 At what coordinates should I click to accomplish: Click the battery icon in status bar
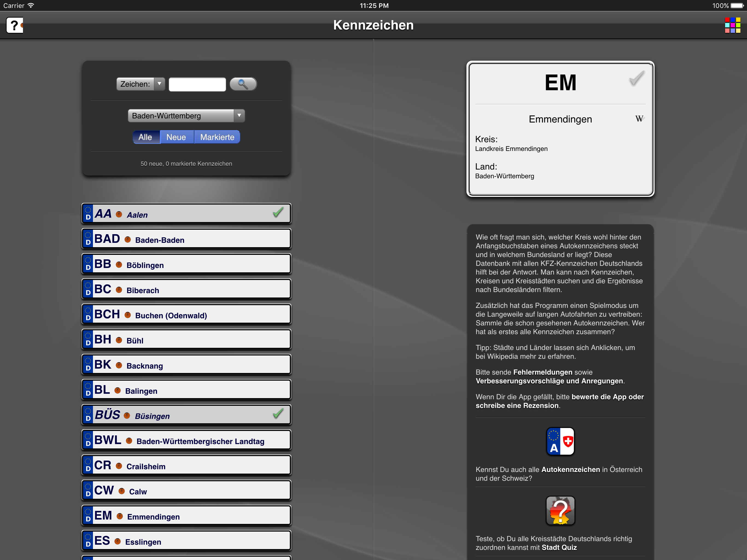coord(737,5)
